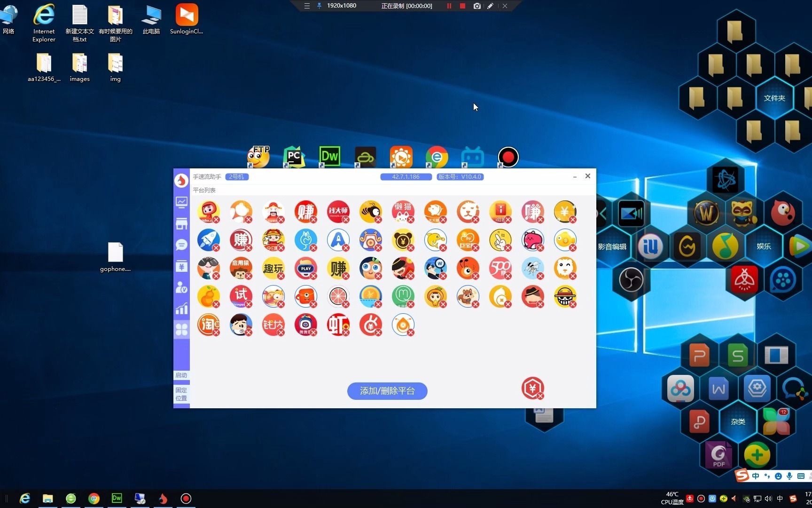Select the SunloginClient desktop icon
Viewport: 812px width, 508px height.
pyautogui.click(x=187, y=19)
